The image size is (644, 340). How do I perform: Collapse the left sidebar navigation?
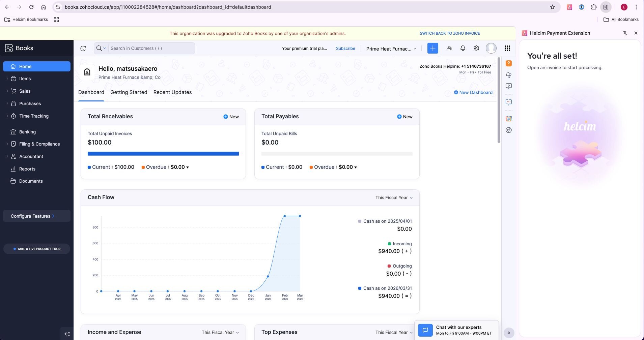point(67,334)
